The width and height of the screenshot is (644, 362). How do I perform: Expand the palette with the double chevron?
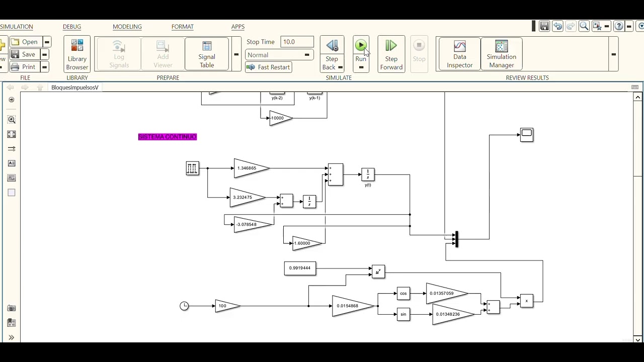12,337
